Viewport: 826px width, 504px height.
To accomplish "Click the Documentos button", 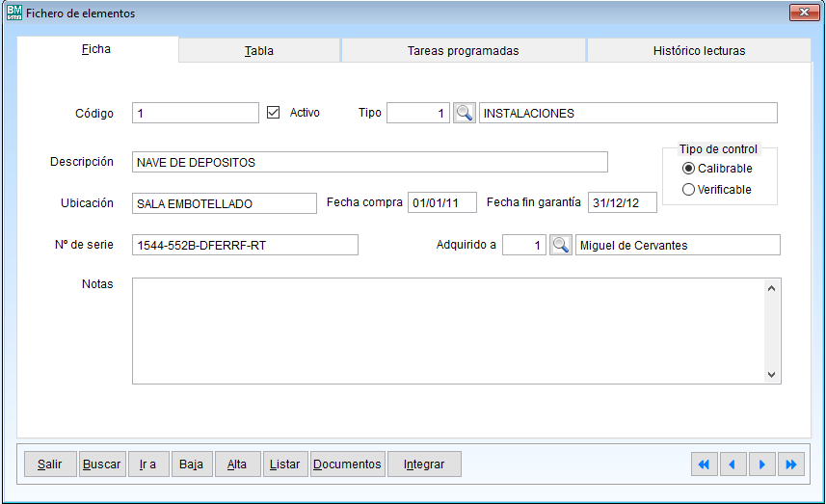I will [x=347, y=464].
